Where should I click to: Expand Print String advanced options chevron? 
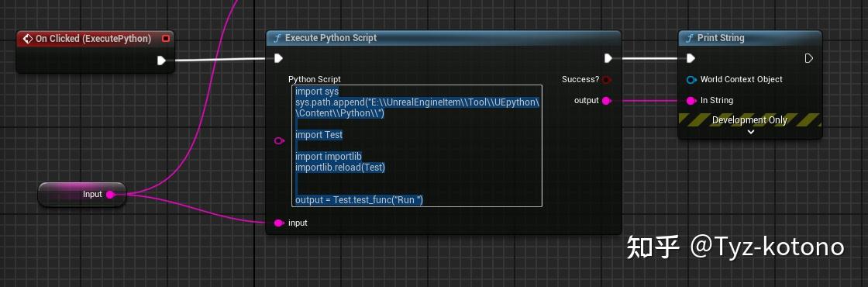click(751, 132)
